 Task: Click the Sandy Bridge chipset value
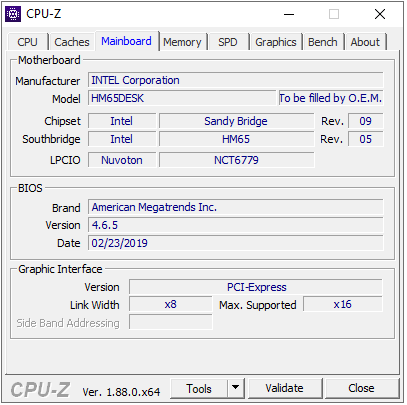tap(236, 121)
